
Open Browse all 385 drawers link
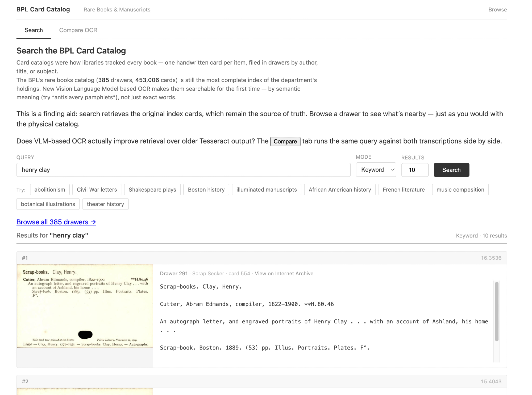coord(56,222)
